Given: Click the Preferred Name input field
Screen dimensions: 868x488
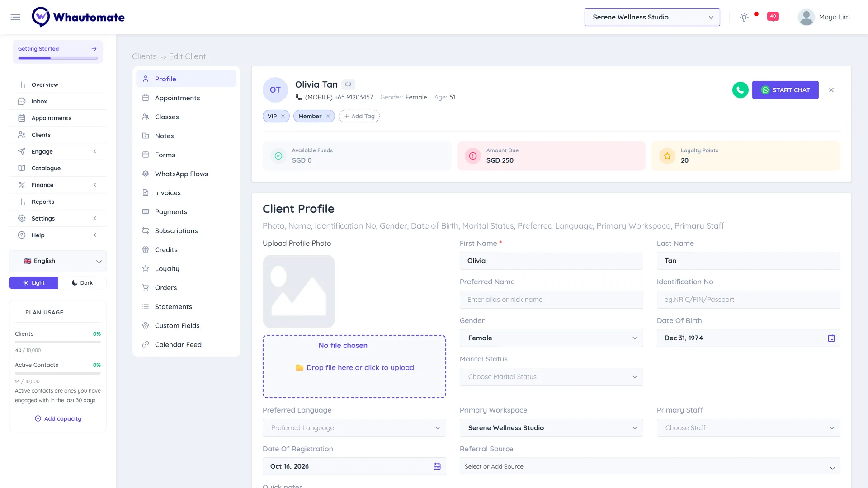Looking at the screenshot, I should pyautogui.click(x=551, y=300).
